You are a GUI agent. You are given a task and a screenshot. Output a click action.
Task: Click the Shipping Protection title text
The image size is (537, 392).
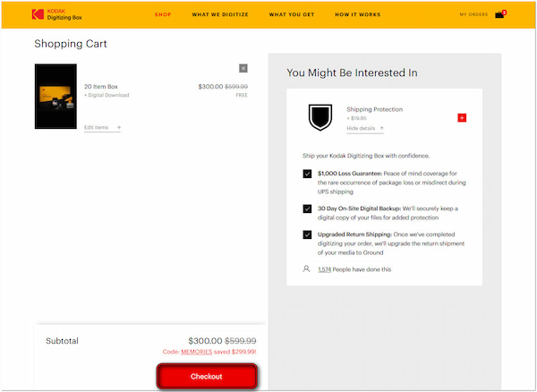click(375, 109)
